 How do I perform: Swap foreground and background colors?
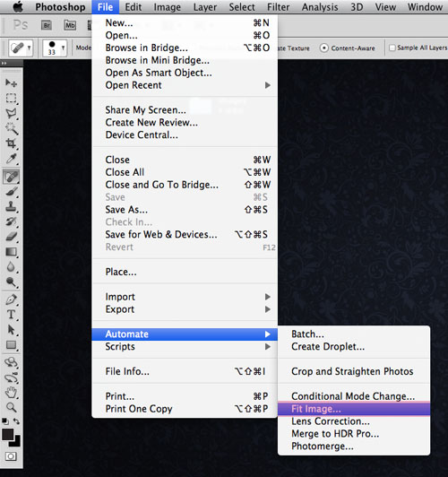16,421
